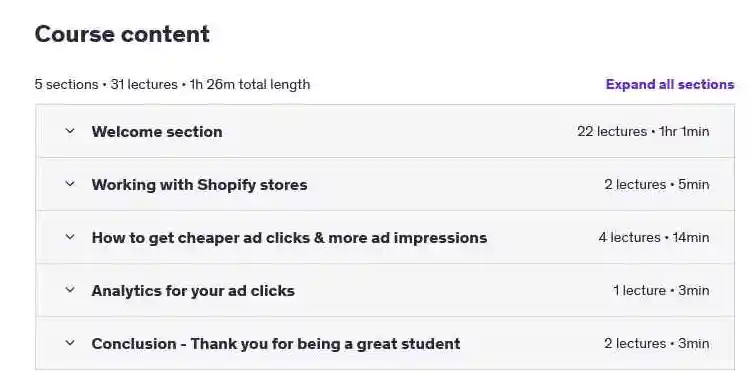This screenshot has height=377, width=750.
Task: Select the 4 lectures • 14min label
Action: coord(654,237)
